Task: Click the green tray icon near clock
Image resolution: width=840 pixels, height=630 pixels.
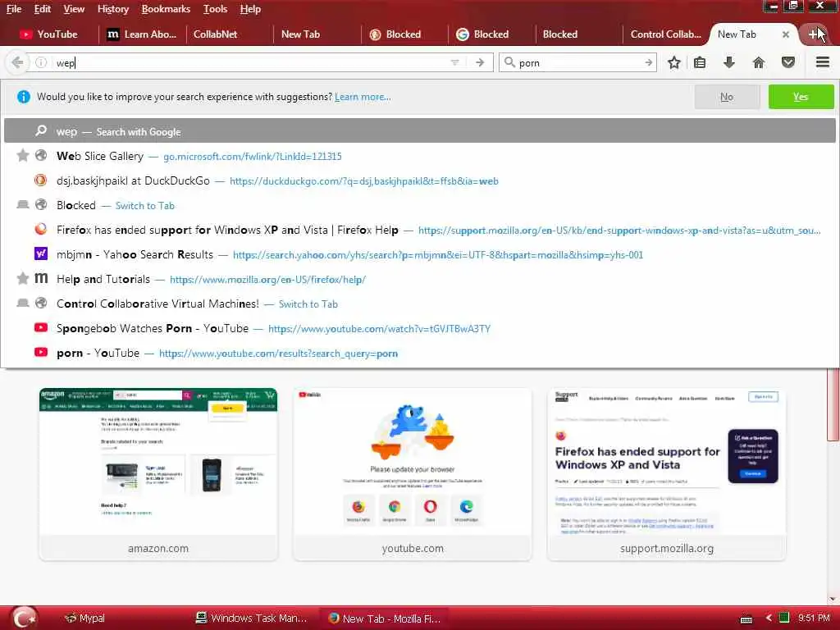Action: click(783, 618)
